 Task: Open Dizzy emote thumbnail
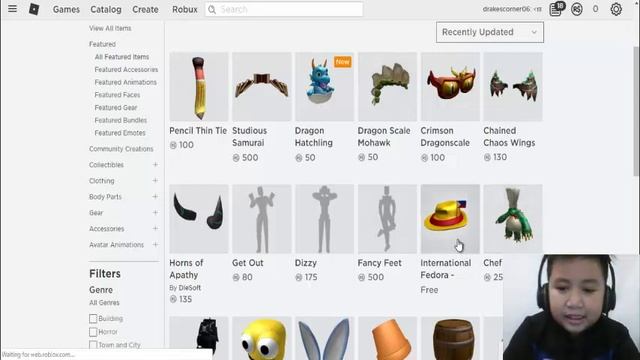pos(324,219)
